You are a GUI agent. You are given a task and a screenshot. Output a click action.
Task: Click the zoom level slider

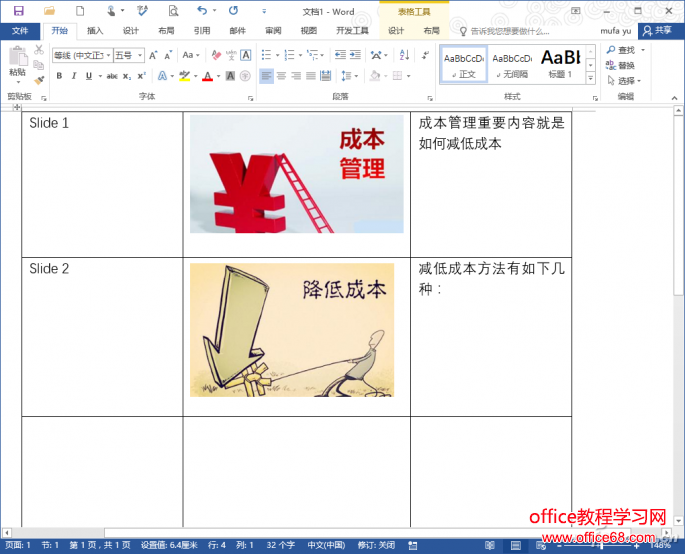[600, 546]
